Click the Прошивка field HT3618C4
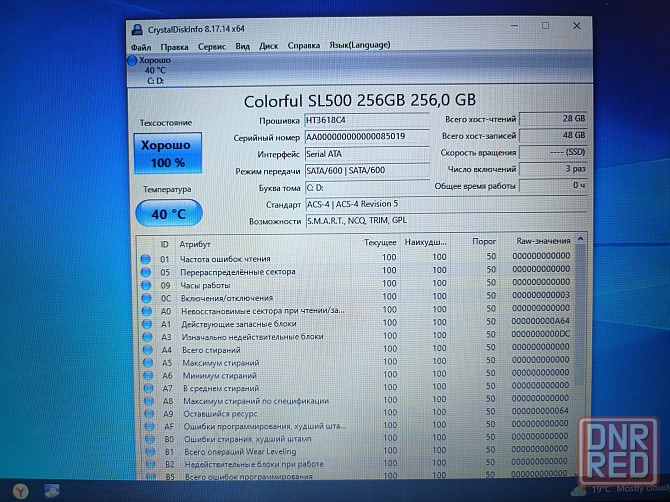 (x=367, y=120)
